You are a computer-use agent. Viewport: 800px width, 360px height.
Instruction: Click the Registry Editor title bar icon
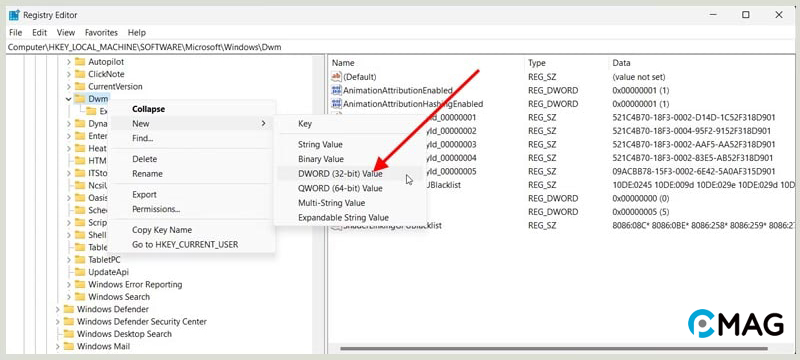tap(14, 15)
